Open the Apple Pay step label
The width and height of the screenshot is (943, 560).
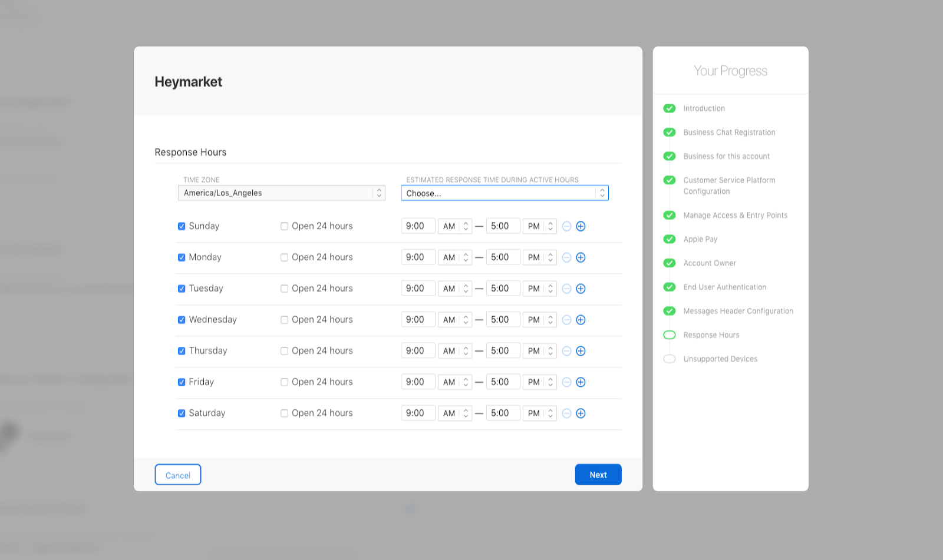point(700,239)
